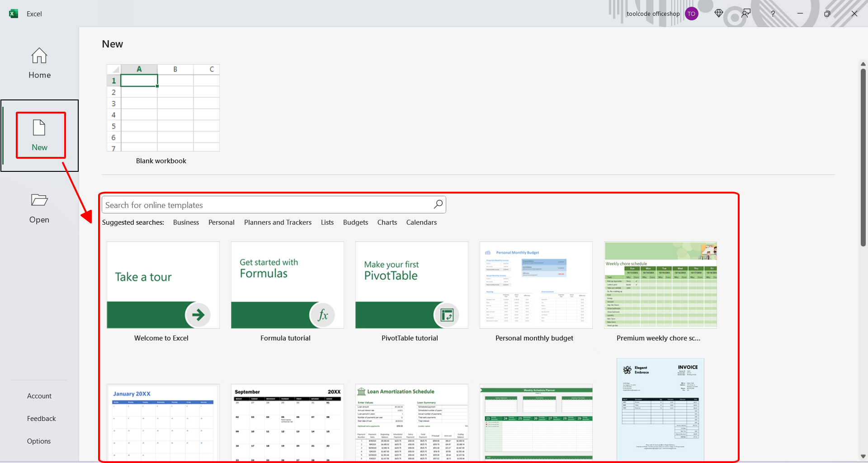Screen dimensions: 868x463
Task: Click the search magnifier icon
Action: [x=438, y=204]
